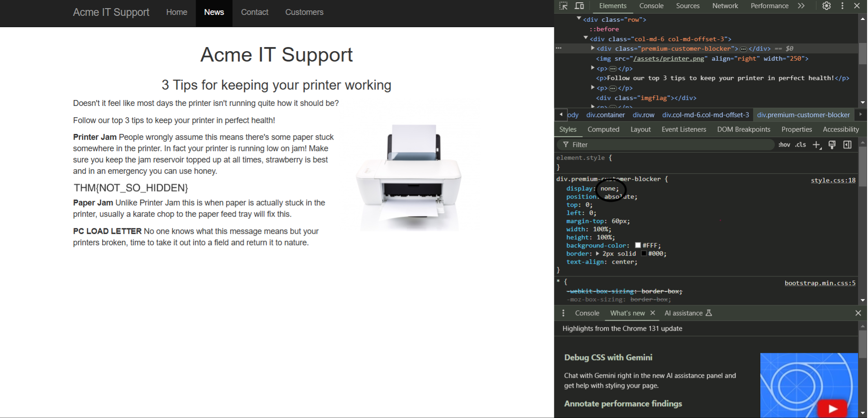Collapse the div class row node

pyautogui.click(x=579, y=19)
